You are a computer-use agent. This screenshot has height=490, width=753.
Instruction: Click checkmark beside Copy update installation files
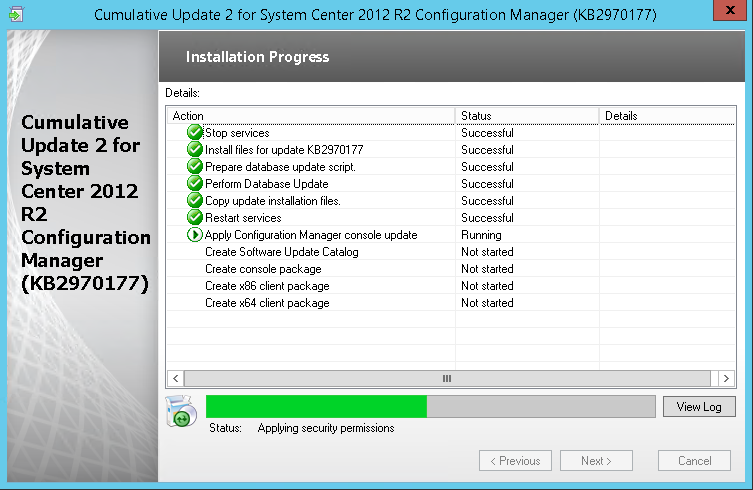[x=194, y=200]
